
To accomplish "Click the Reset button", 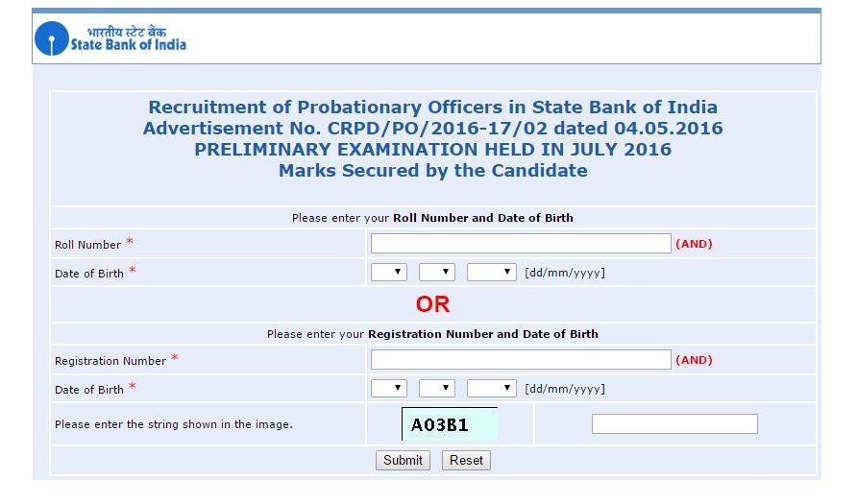I will (x=466, y=460).
